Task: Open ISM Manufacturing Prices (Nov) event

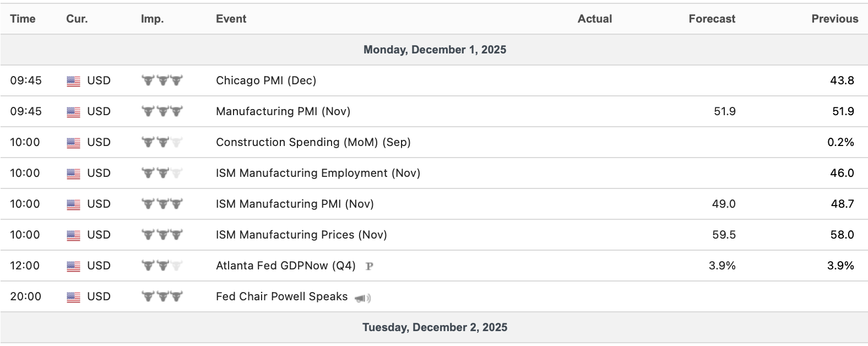Action: pyautogui.click(x=301, y=235)
